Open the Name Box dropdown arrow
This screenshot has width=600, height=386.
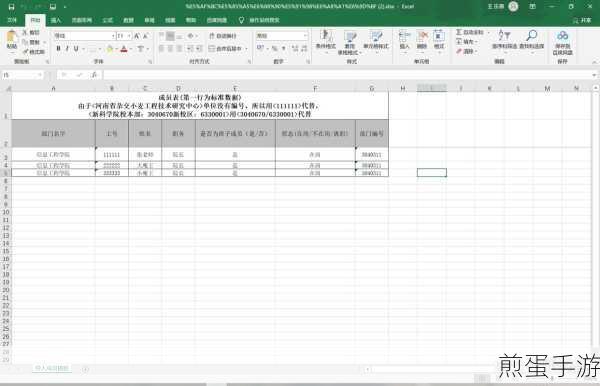pos(40,75)
